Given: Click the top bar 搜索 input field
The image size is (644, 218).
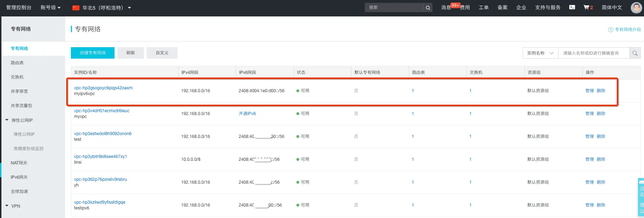Looking at the screenshot, I should coord(394,8).
